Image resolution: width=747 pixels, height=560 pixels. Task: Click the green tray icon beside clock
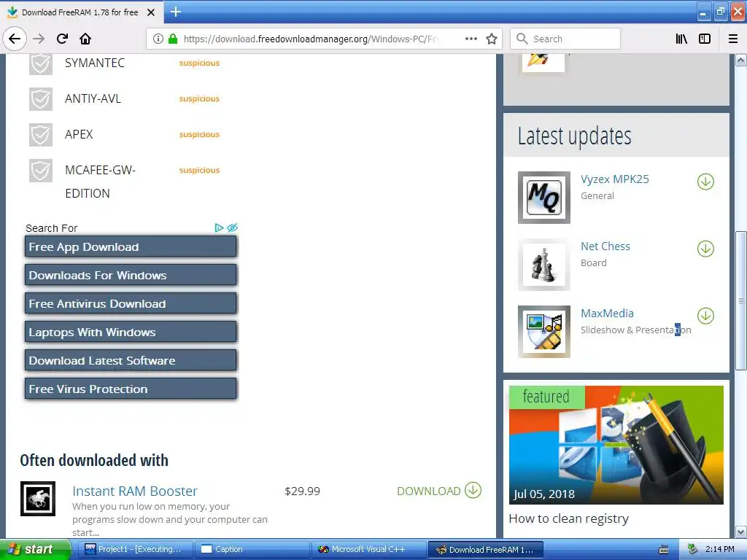pos(692,549)
